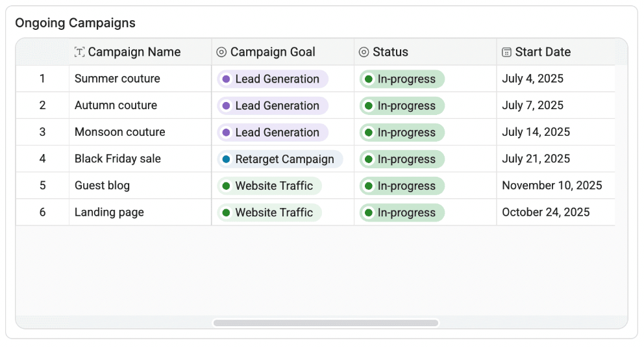Click the Guest blog campaign name cell
This screenshot has height=347, width=644.
[x=103, y=186]
